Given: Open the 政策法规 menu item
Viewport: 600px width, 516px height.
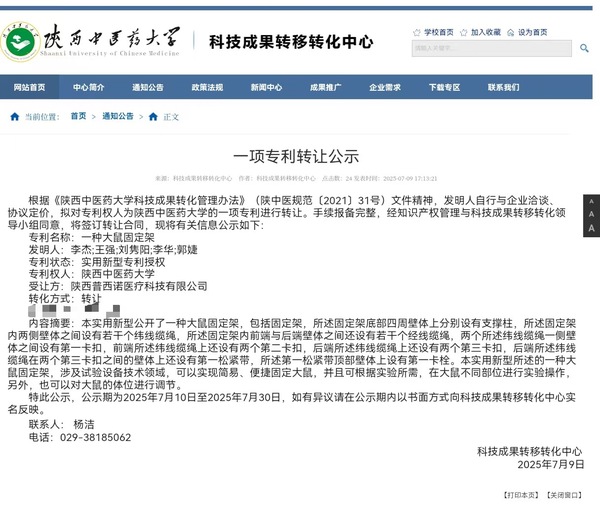Looking at the screenshot, I should coord(207,87).
